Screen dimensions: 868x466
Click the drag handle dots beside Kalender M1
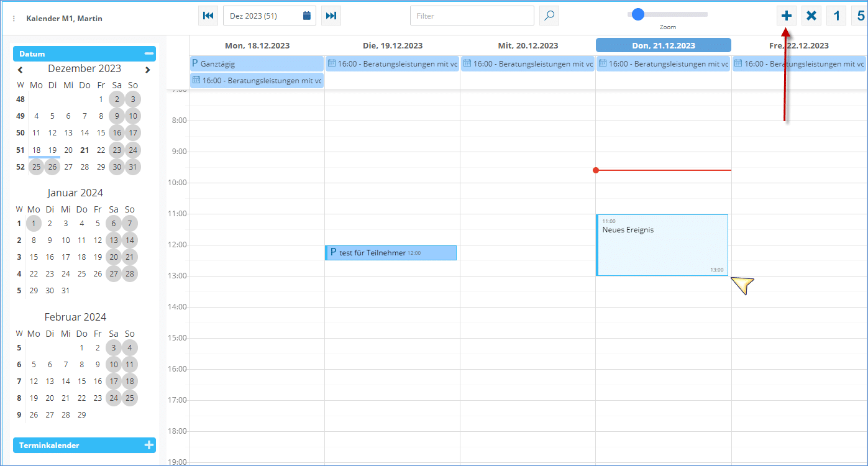tap(14, 19)
